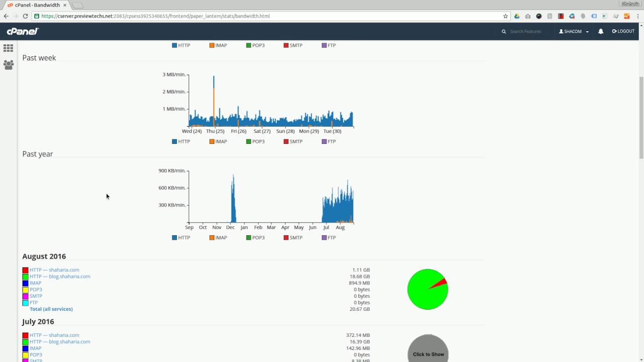Open User Manager people icon in sidebar

pyautogui.click(x=9, y=65)
